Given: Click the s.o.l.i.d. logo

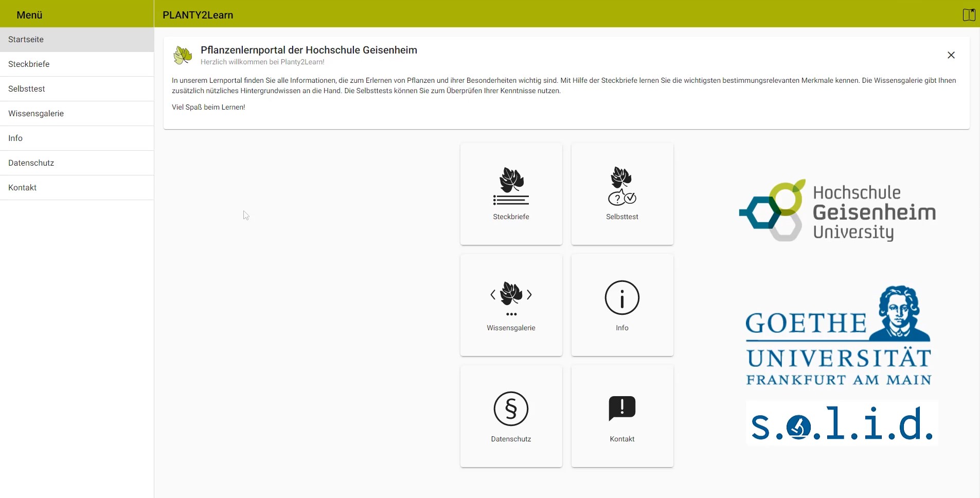Looking at the screenshot, I should coord(842,423).
